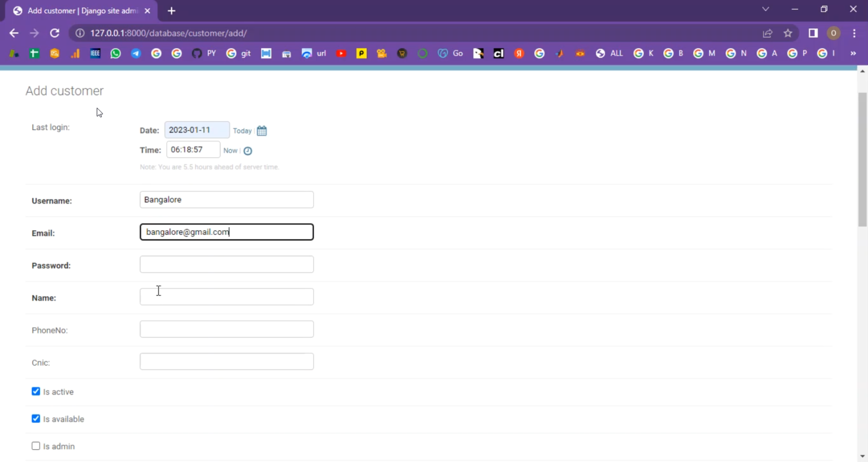Open the WhatsApp bookmark

click(x=116, y=53)
